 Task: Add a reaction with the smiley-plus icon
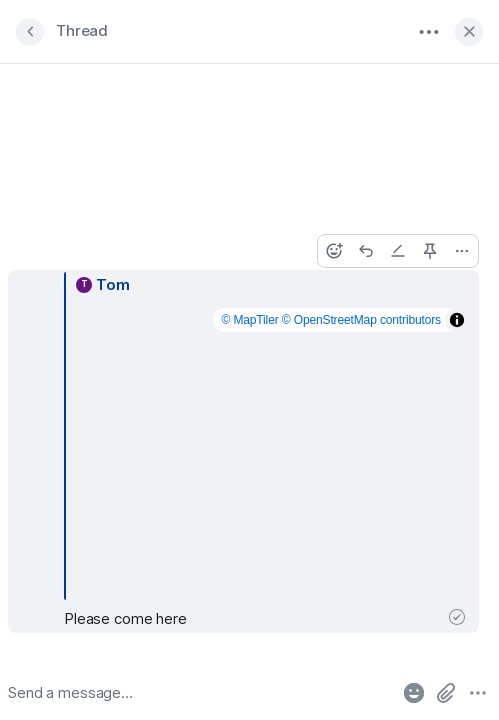[334, 251]
